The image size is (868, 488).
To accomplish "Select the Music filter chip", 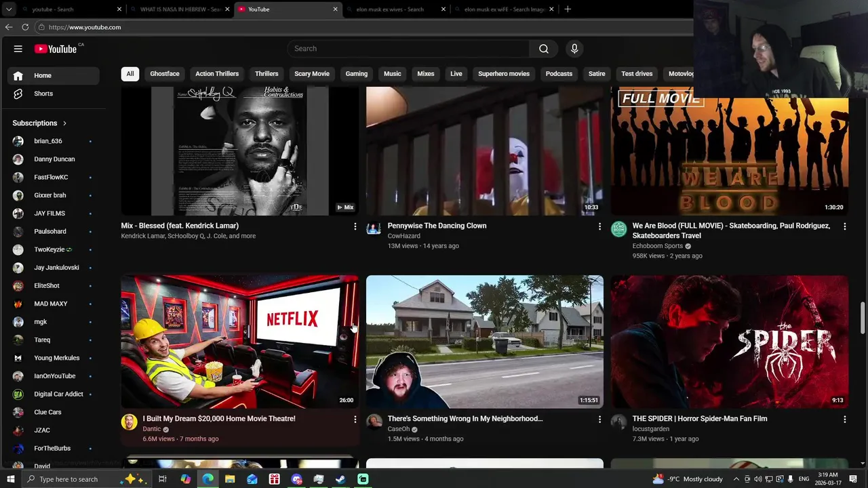I will click(x=393, y=74).
